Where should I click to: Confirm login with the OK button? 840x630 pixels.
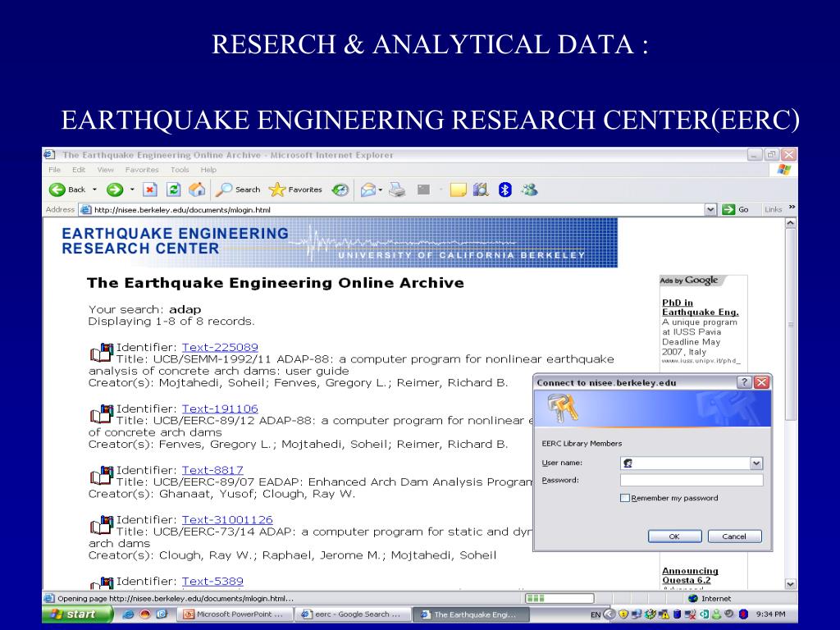(x=674, y=536)
